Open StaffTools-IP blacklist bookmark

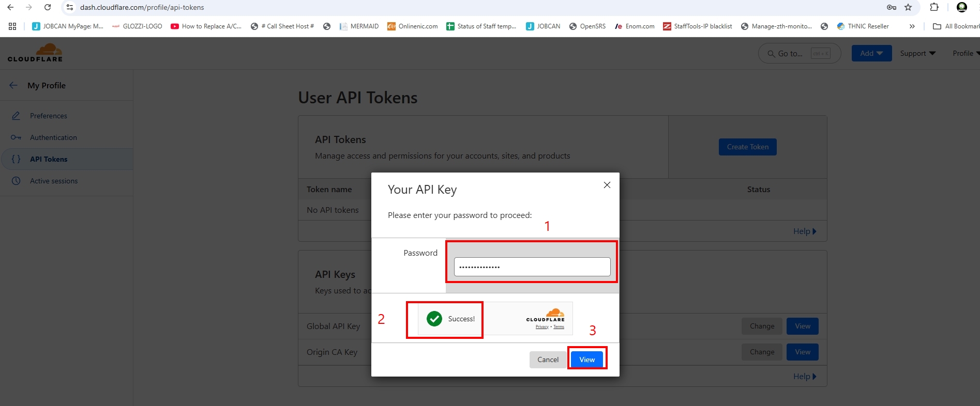click(x=698, y=26)
